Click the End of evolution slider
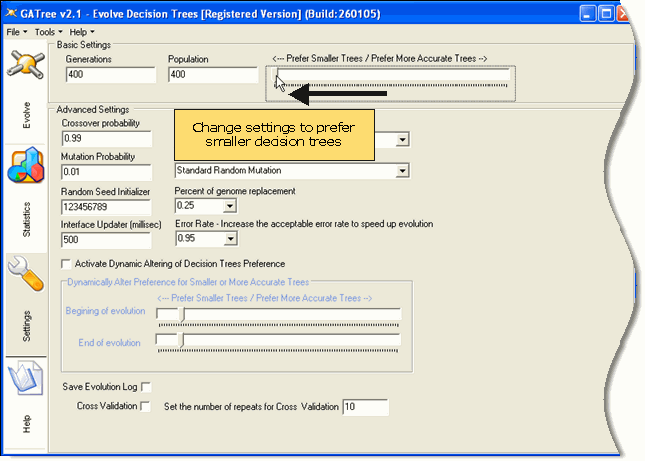645x461 pixels. point(278,343)
